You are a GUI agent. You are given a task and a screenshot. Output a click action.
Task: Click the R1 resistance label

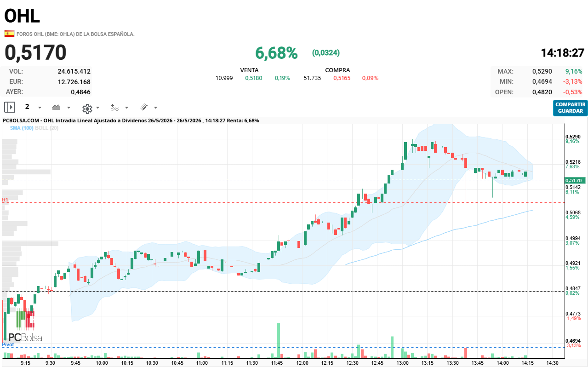click(x=5, y=200)
